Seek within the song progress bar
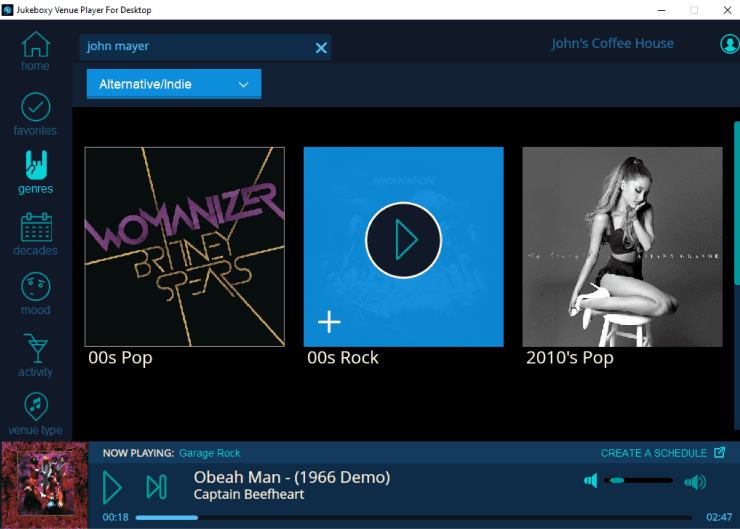Screen dimensions: 740x529 point(413,518)
